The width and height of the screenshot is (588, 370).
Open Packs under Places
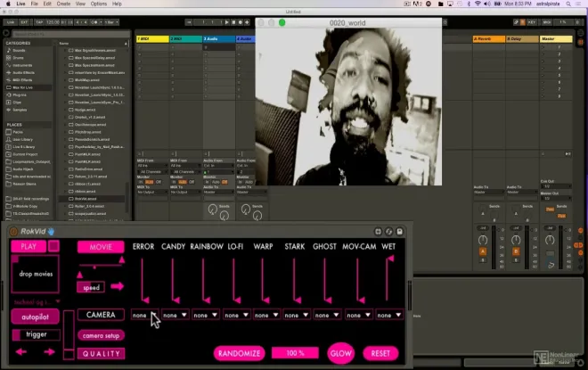(x=18, y=132)
